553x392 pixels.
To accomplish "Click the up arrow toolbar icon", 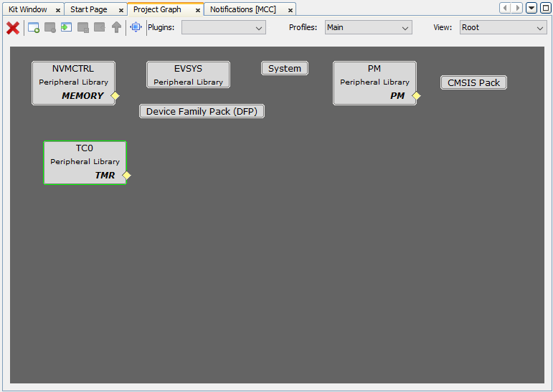I will [x=116, y=28].
